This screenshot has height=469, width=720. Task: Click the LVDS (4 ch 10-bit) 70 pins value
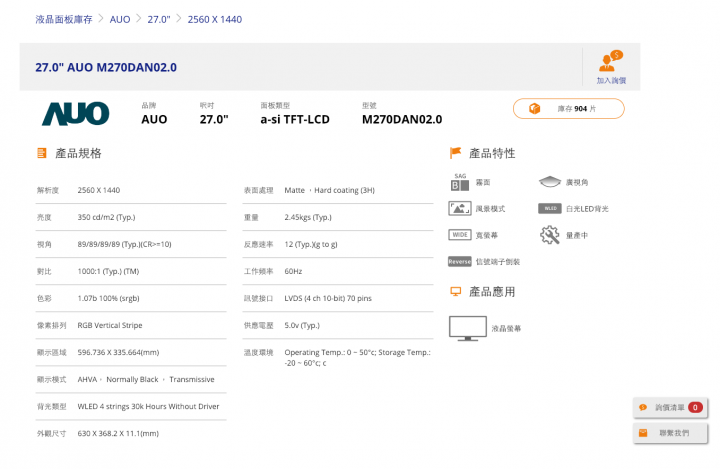[x=328, y=299]
